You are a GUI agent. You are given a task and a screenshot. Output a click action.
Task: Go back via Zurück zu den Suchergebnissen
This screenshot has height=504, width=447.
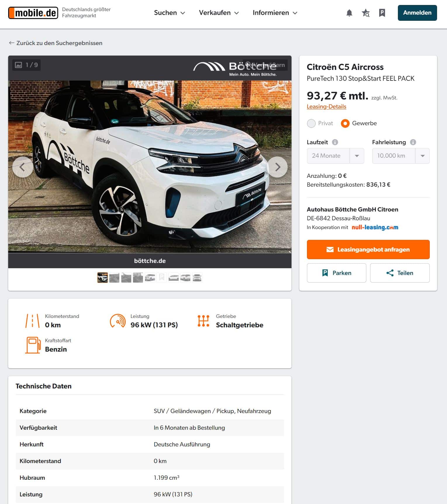pos(56,43)
